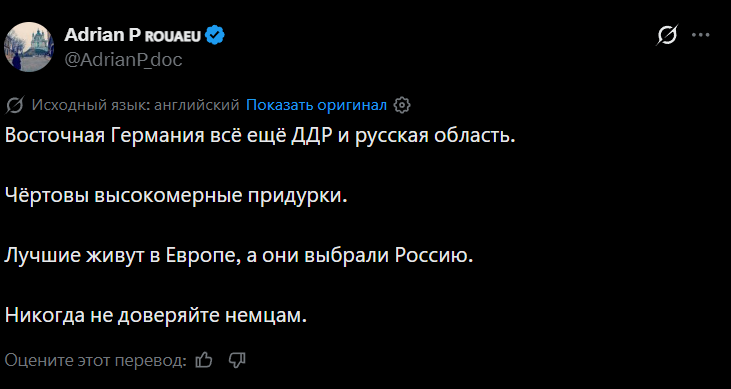Open Adrian P profile via display name
The height and width of the screenshot is (389, 731).
click(102, 35)
